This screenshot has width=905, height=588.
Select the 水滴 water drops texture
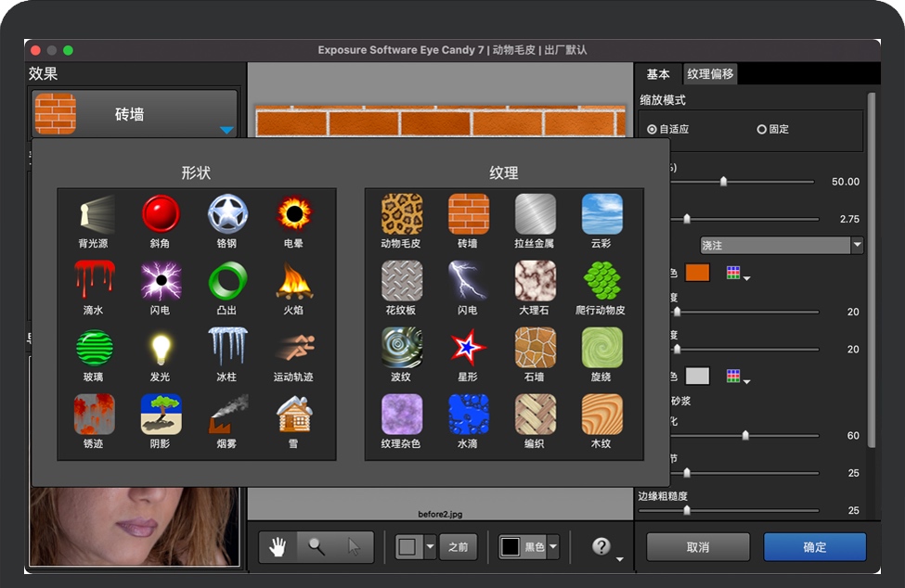(x=468, y=415)
